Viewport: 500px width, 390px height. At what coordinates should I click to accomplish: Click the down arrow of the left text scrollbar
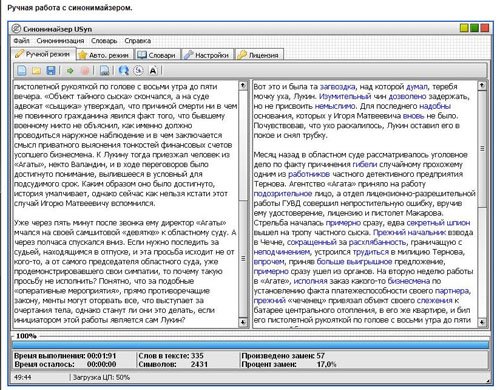(243, 322)
